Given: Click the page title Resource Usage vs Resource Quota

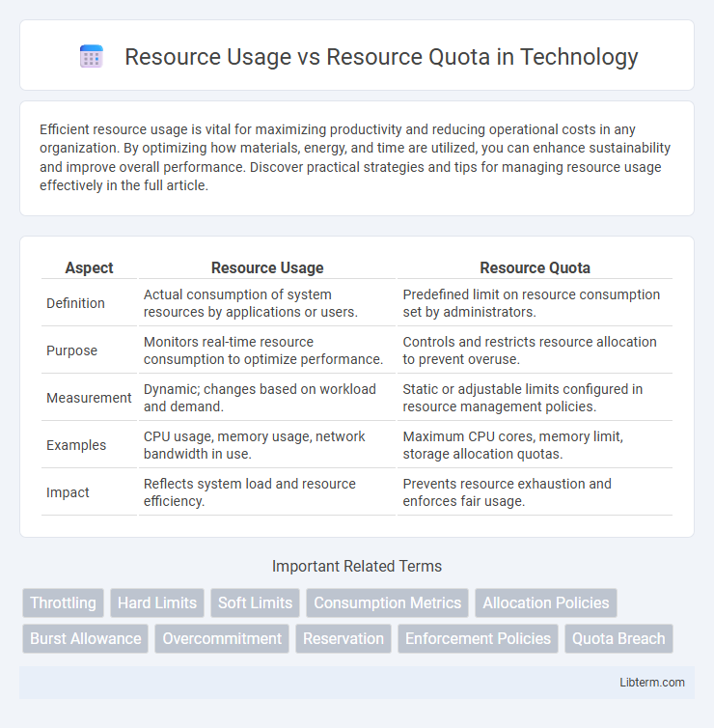Looking at the screenshot, I should point(381,57).
